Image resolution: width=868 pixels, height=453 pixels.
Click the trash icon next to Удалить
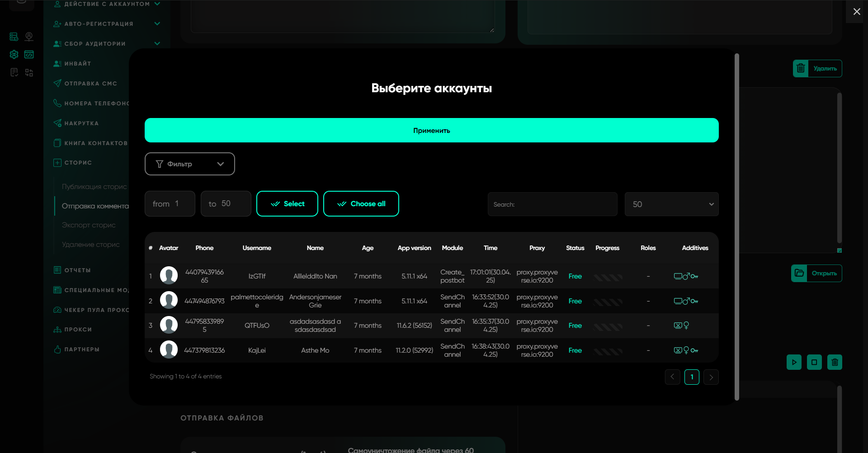(x=801, y=68)
